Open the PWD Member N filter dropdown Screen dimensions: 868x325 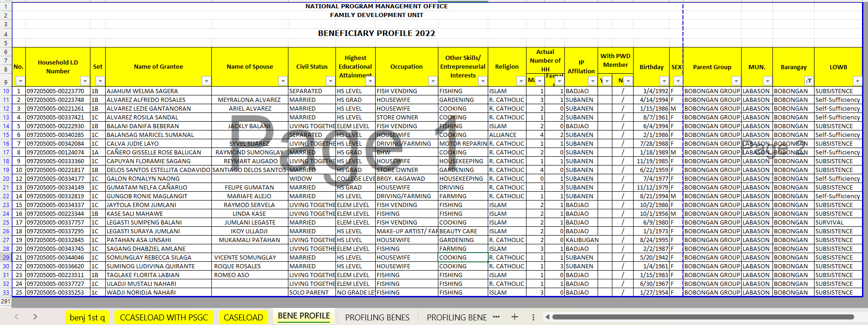[628, 81]
